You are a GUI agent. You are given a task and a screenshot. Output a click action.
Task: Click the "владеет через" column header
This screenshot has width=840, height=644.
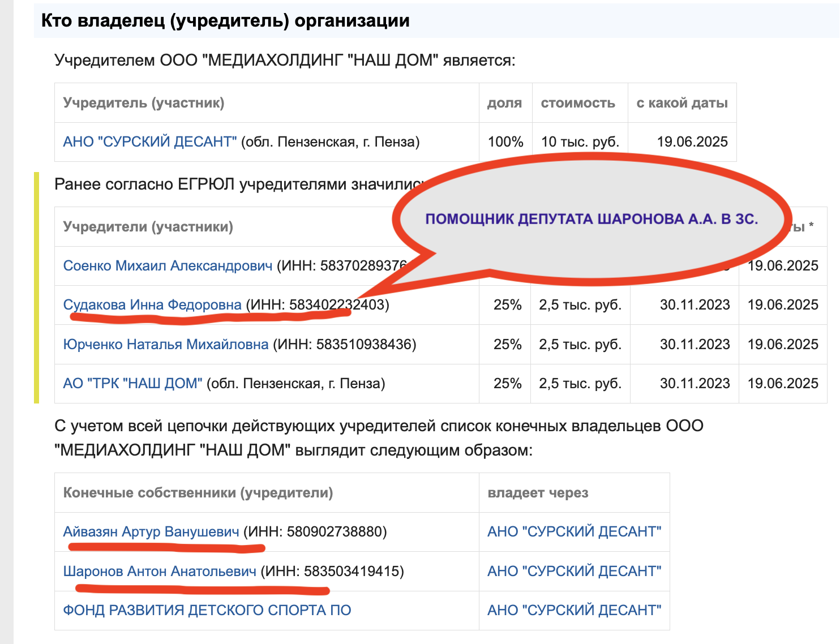pos(538,493)
